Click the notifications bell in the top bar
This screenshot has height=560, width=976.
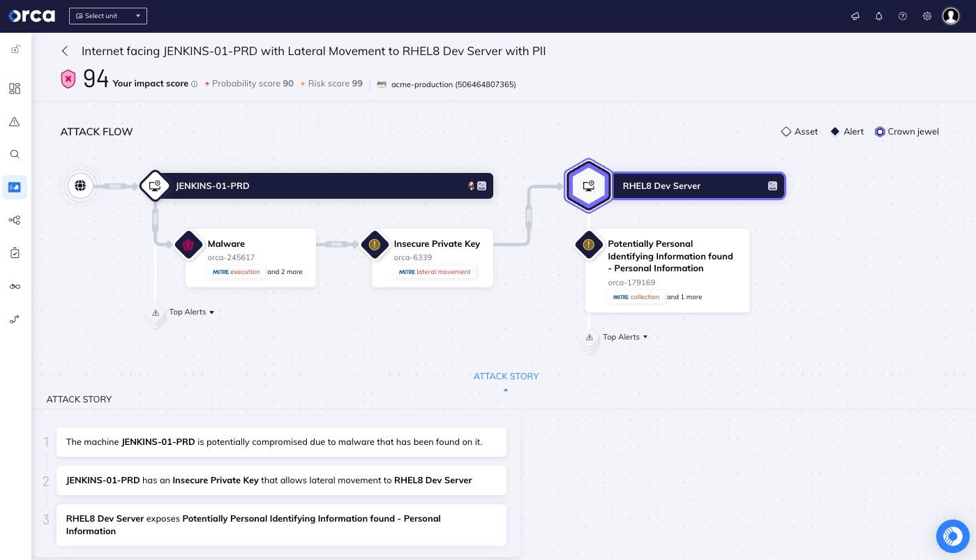(879, 15)
